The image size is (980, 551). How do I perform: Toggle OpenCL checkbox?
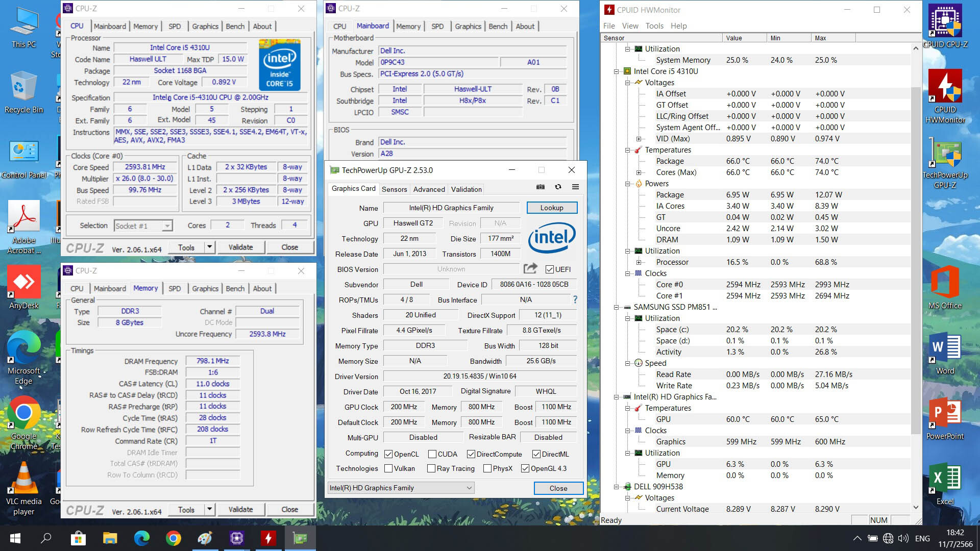(x=388, y=454)
